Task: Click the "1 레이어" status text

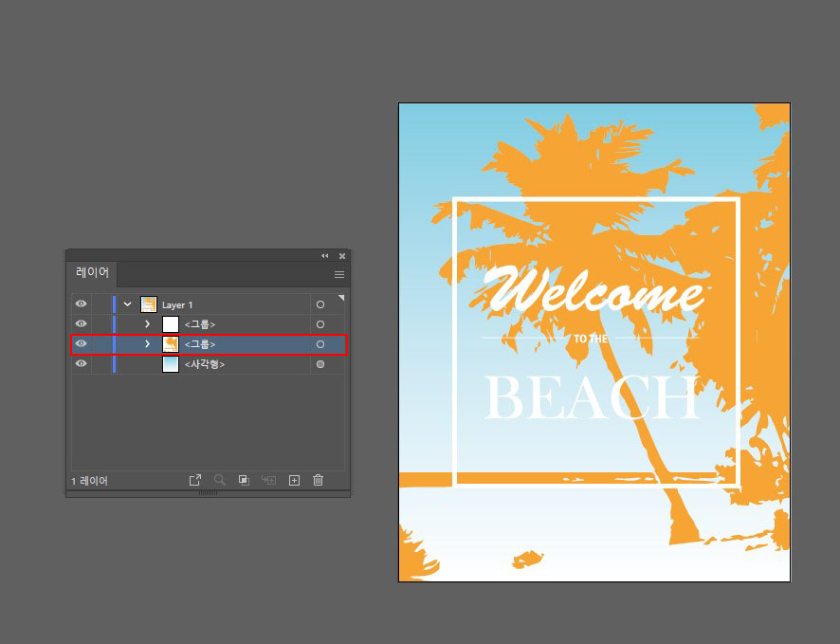Action: coord(89,481)
